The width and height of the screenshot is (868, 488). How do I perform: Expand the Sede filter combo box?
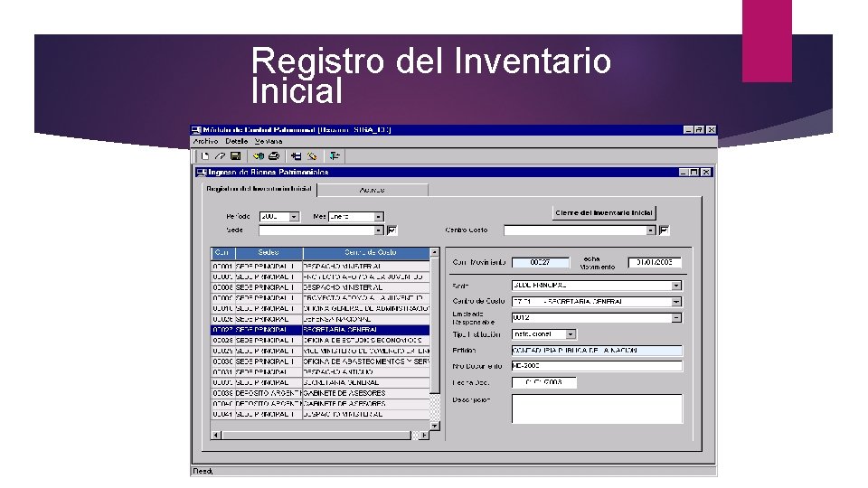[379, 230]
